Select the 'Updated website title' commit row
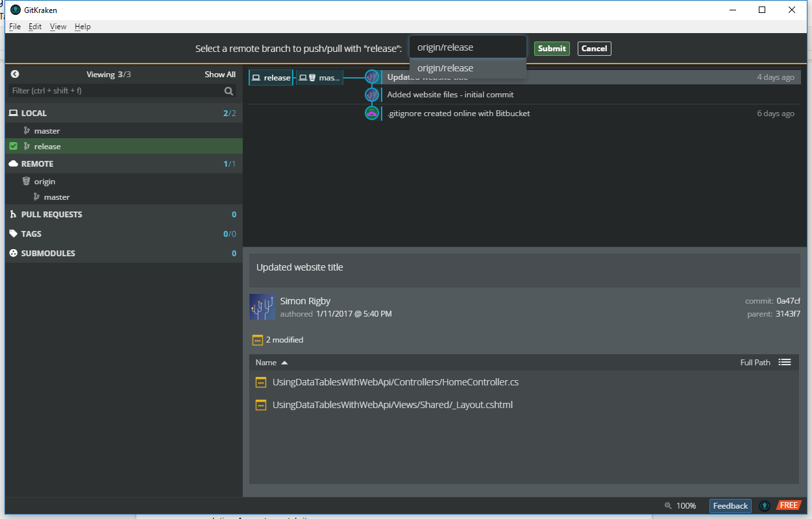The image size is (812, 519). coord(591,77)
